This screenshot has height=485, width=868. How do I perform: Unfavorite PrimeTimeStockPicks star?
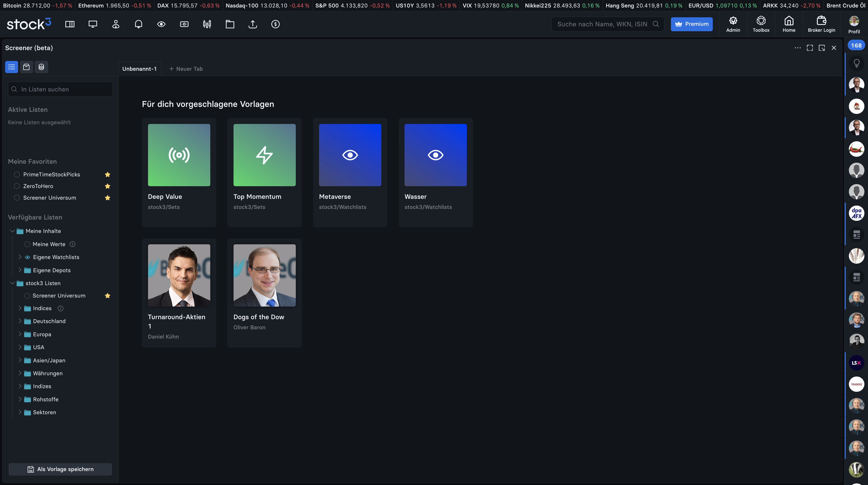pyautogui.click(x=107, y=175)
